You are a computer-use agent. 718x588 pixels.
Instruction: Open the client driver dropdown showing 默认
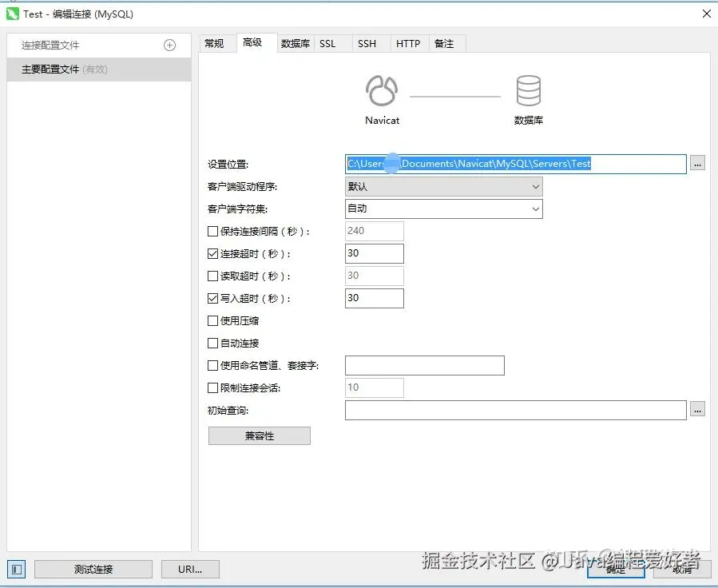point(444,186)
